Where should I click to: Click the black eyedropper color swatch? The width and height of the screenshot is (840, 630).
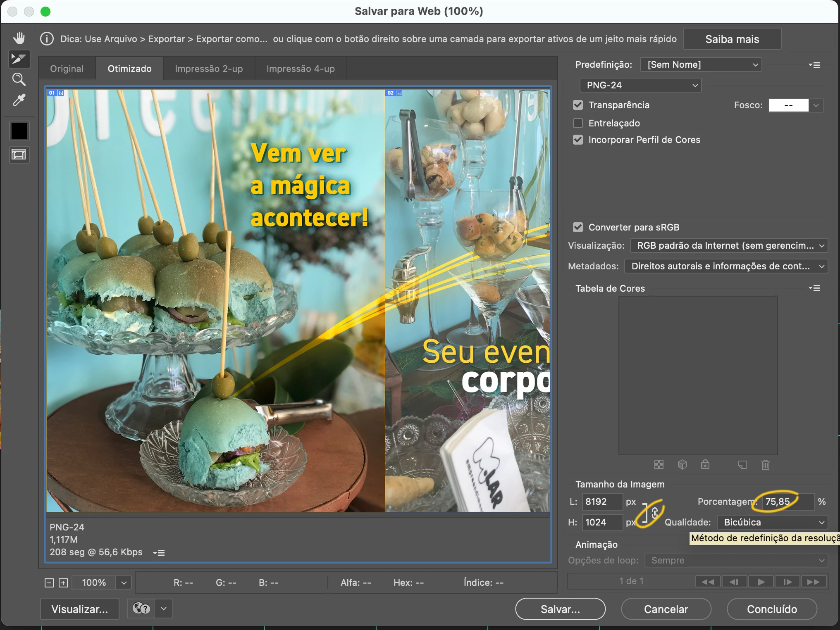(x=19, y=131)
